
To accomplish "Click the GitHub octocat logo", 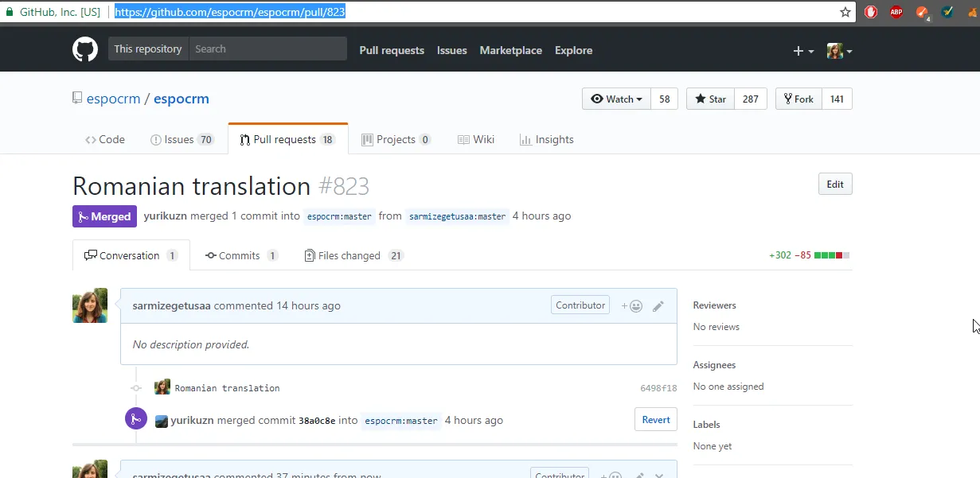I will click(85, 49).
